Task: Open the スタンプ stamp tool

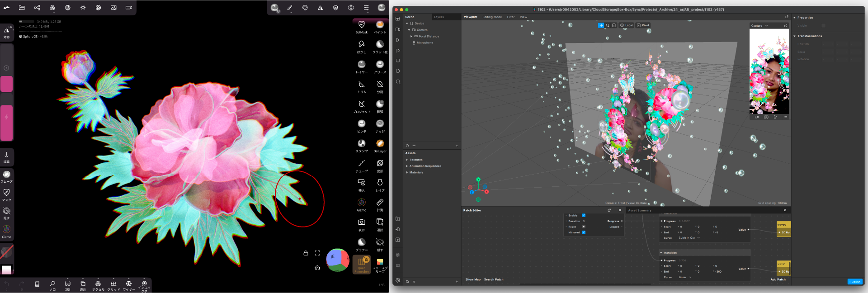Action: click(362, 144)
